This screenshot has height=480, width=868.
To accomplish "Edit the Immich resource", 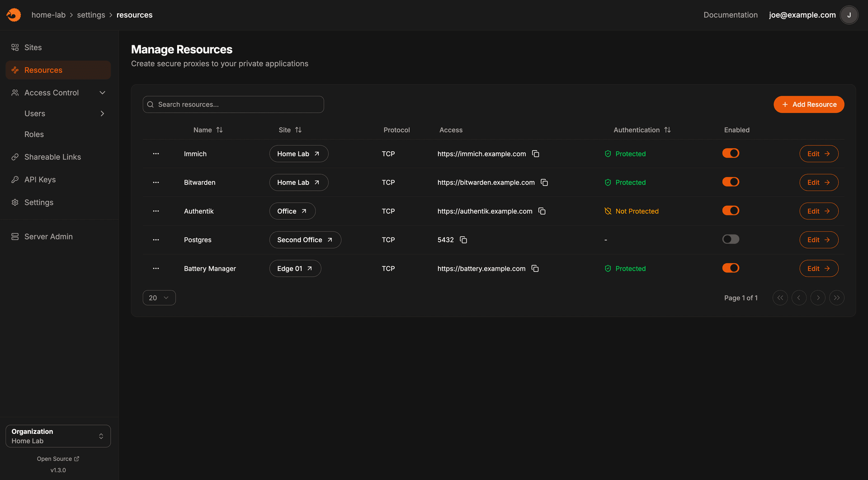I will tap(819, 153).
